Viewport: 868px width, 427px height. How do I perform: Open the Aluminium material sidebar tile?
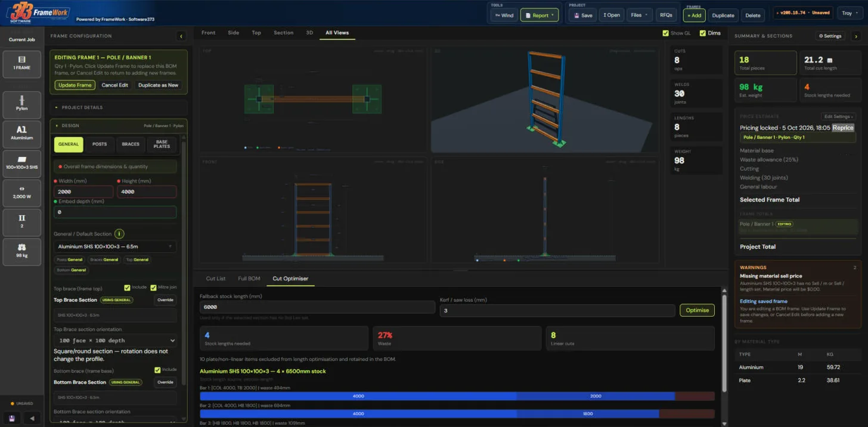click(x=21, y=134)
